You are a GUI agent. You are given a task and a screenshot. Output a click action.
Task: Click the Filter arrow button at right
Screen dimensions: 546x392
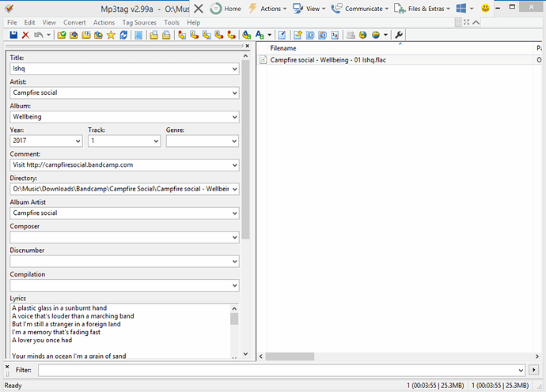point(533,370)
